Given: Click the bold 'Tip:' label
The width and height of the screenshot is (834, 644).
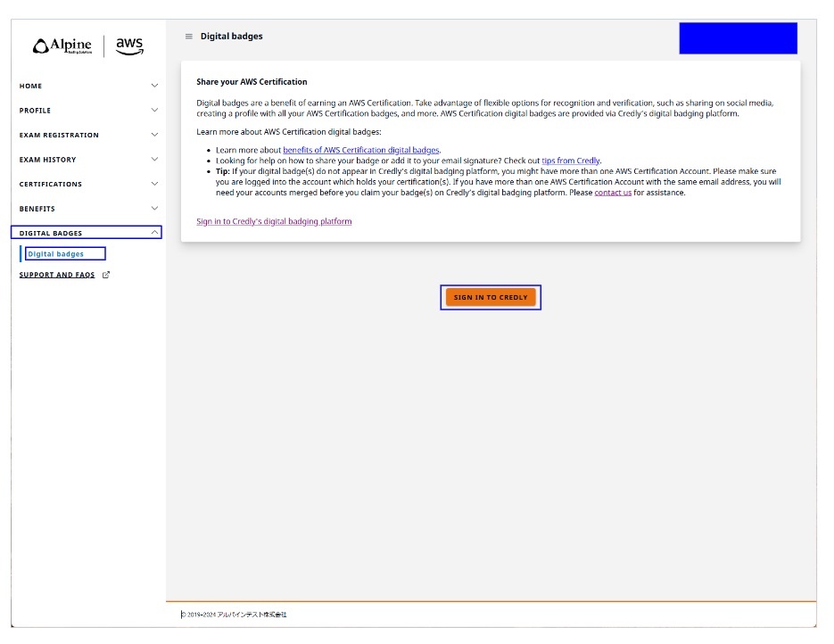Looking at the screenshot, I should click(x=222, y=171).
